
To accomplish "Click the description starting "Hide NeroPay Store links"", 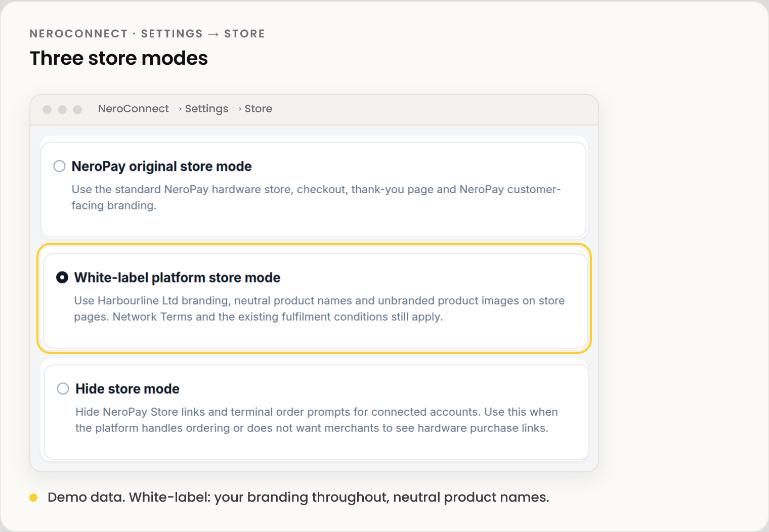I will [317, 420].
